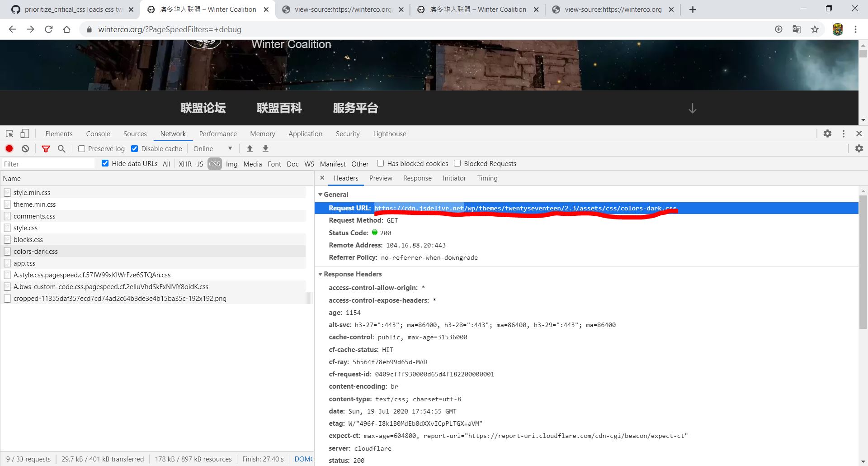Bookmark this page with the star icon
Image resolution: width=868 pixels, height=466 pixels.
815,29
